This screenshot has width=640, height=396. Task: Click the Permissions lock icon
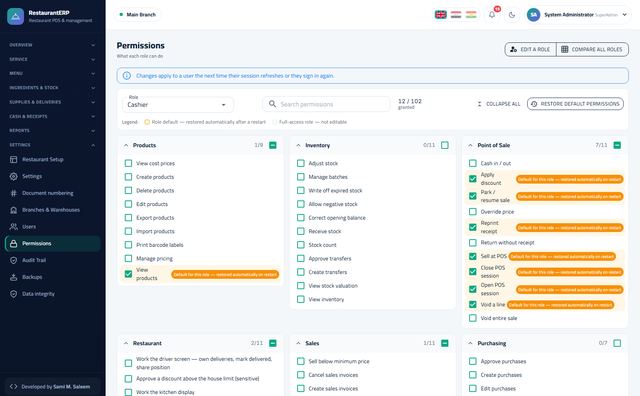13,243
